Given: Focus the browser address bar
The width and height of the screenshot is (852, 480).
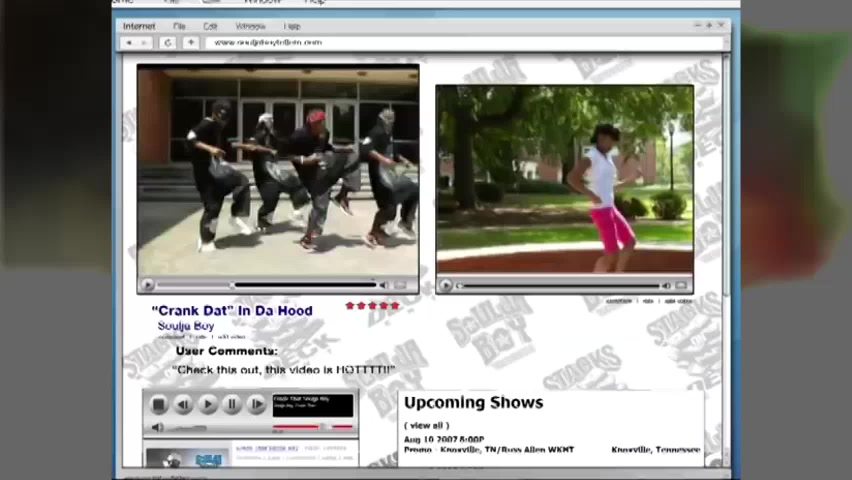Looking at the screenshot, I should (x=465, y=42).
